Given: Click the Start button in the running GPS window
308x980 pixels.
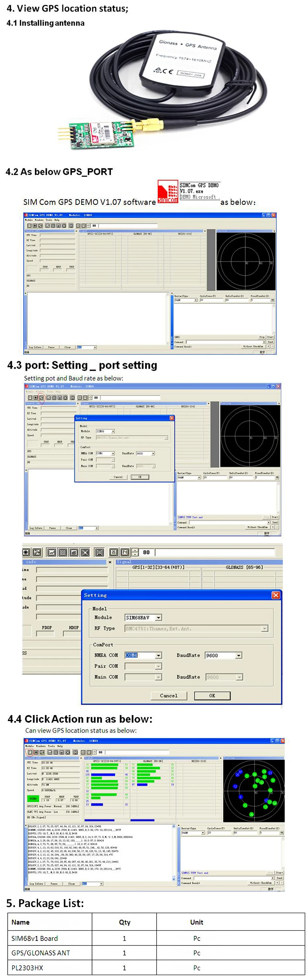Looking at the screenshot, I should point(280,873).
